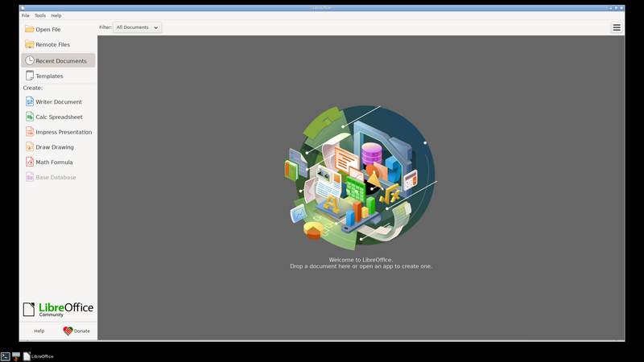Click the Calc Spreadsheet label
This screenshot has height=362, width=644.
coord(59,117)
